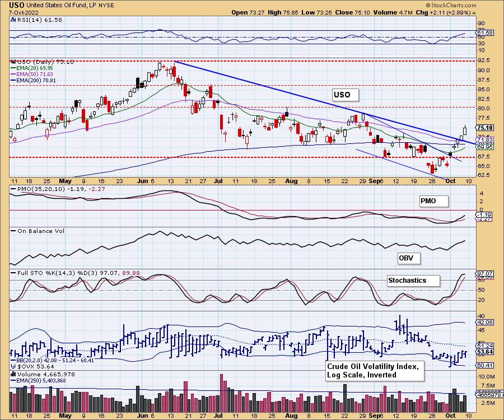
Task: Click the green up-arrow beside the Chg value
Action: (x=474, y=13)
